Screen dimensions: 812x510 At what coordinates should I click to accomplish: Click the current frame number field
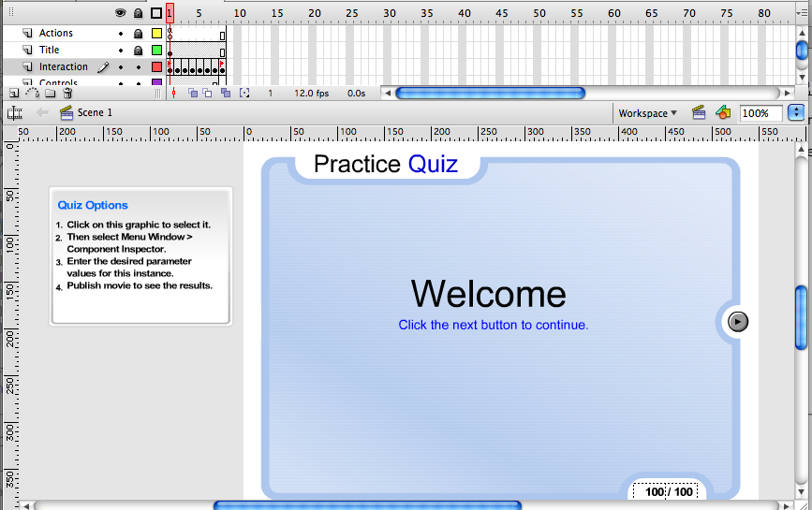tap(270, 93)
